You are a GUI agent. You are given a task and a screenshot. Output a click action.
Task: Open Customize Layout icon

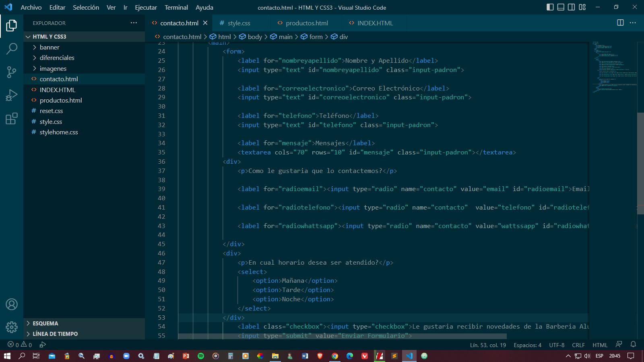pos(582,7)
